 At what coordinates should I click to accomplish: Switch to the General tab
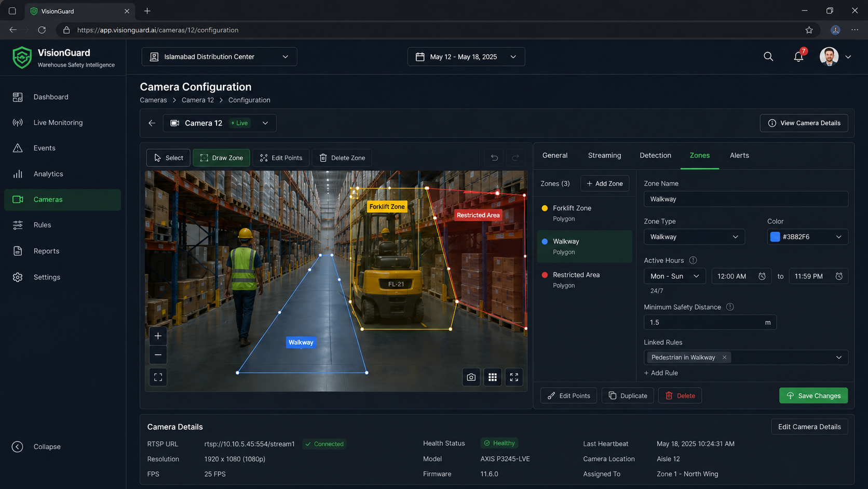[555, 155]
